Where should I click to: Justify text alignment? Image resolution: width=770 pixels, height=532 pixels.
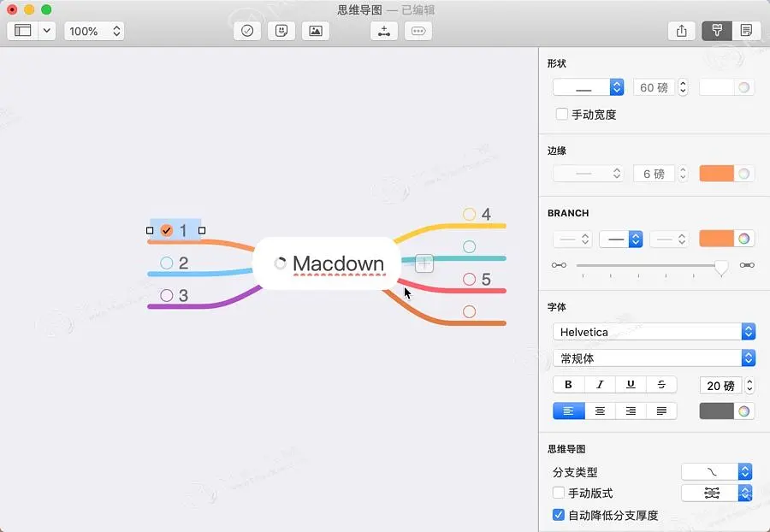pyautogui.click(x=661, y=411)
